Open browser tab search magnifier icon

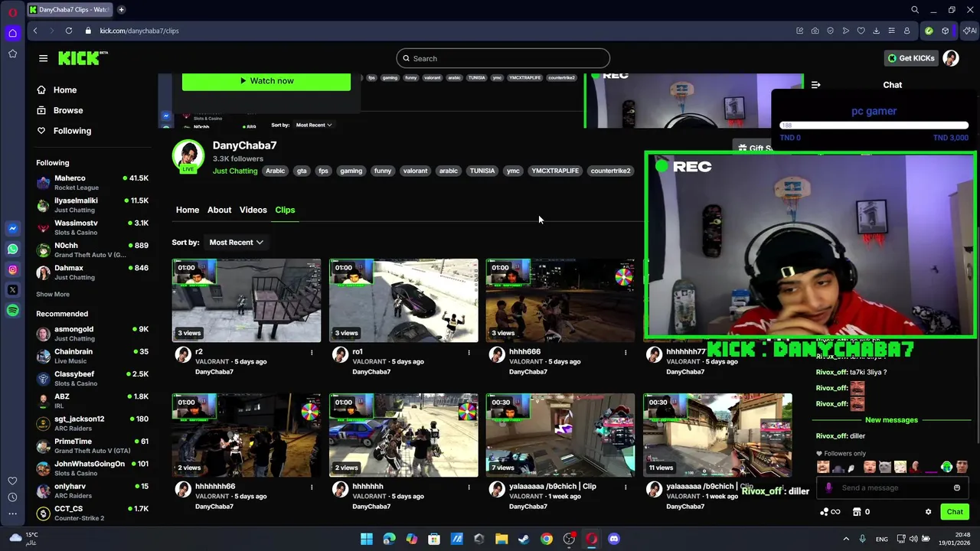click(915, 10)
